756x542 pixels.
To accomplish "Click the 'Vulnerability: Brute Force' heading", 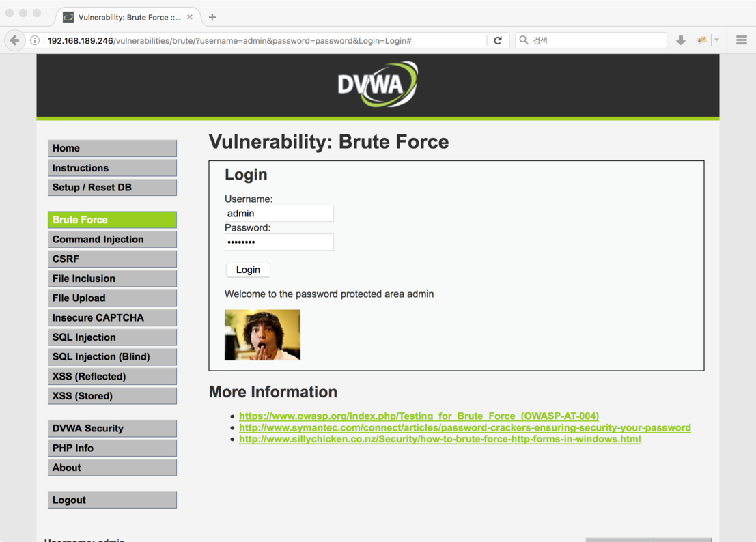I will [x=328, y=141].
